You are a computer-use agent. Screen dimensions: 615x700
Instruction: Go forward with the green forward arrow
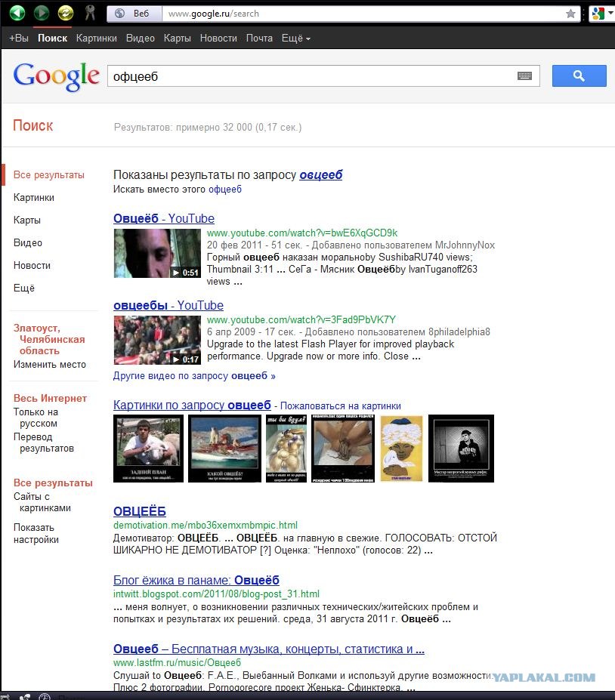[x=42, y=13]
